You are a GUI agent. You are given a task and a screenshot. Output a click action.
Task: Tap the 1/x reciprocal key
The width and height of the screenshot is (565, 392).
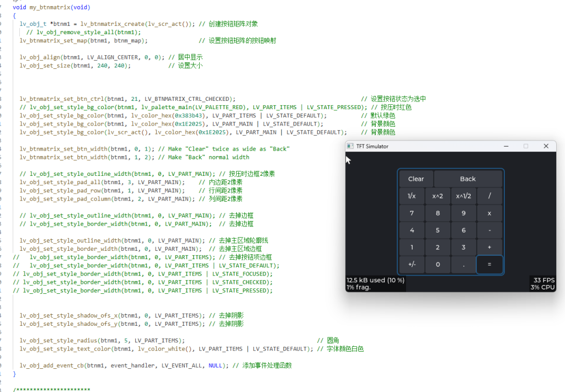(x=412, y=196)
